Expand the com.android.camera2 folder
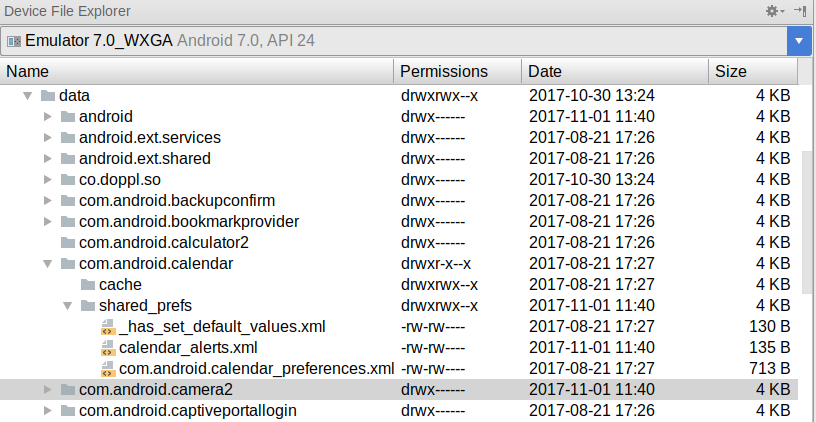This screenshot has width=816, height=422. click(47, 390)
